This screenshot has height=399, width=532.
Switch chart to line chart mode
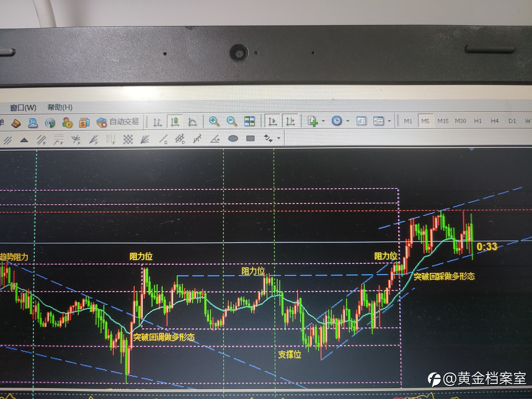coord(192,122)
